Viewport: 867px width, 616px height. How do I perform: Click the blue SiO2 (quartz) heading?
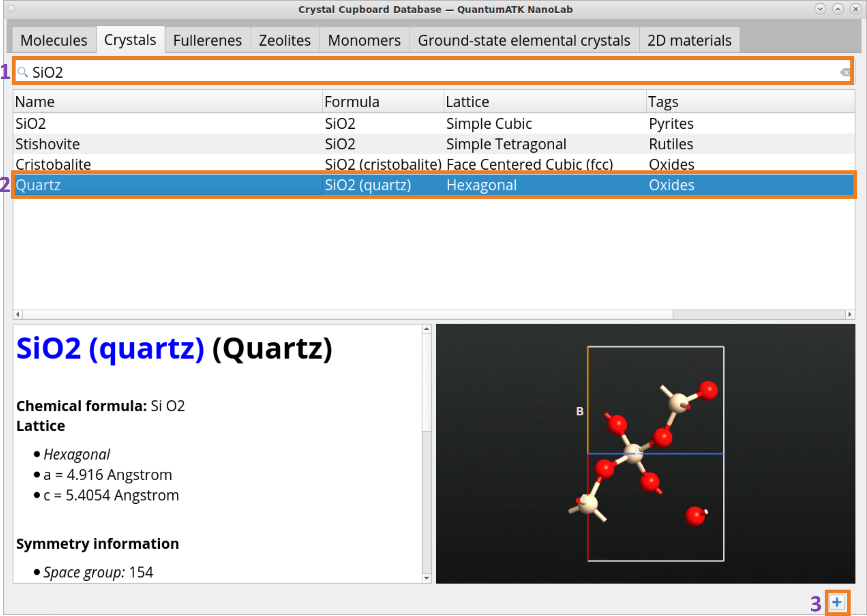tap(110, 349)
